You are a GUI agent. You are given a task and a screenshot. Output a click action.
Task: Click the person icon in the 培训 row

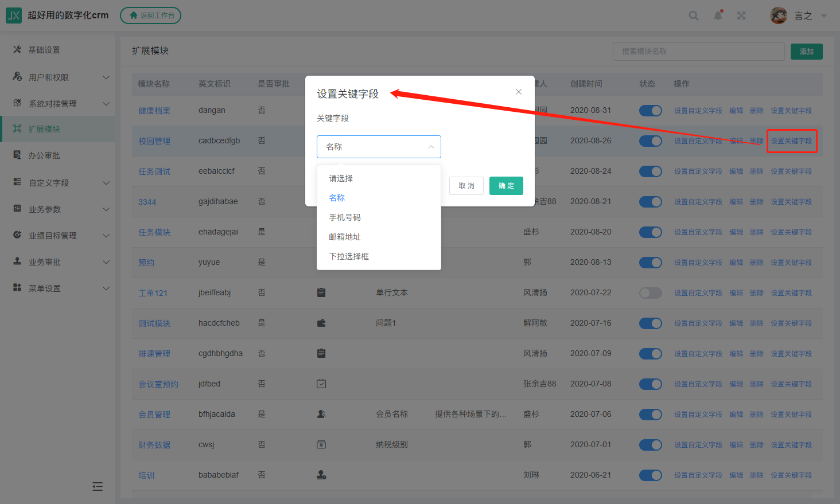click(321, 475)
